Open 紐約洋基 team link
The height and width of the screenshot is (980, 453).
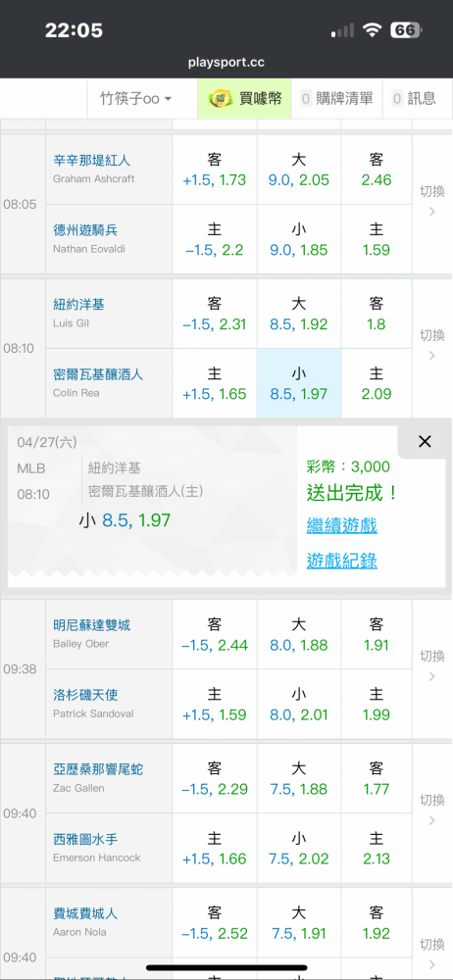[78, 305]
